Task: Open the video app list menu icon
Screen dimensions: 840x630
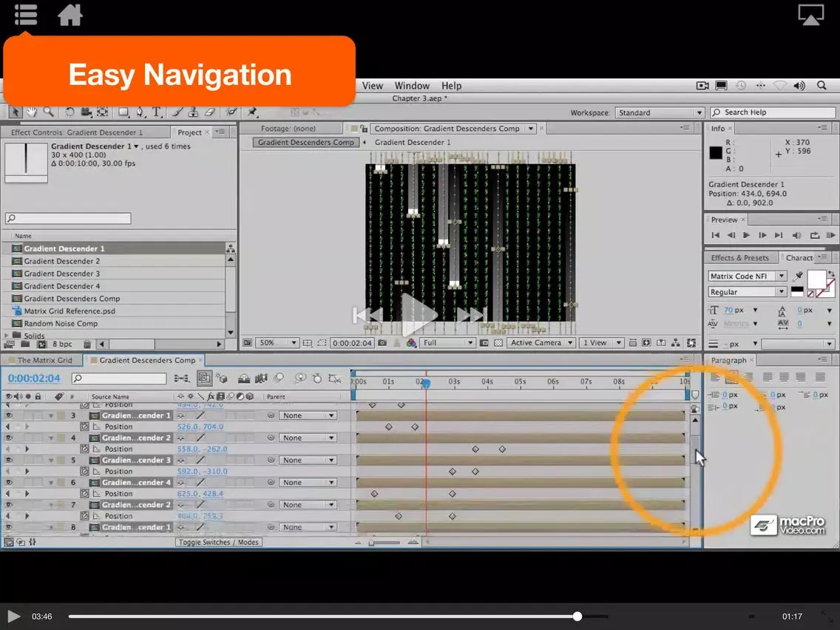Action: tap(26, 15)
